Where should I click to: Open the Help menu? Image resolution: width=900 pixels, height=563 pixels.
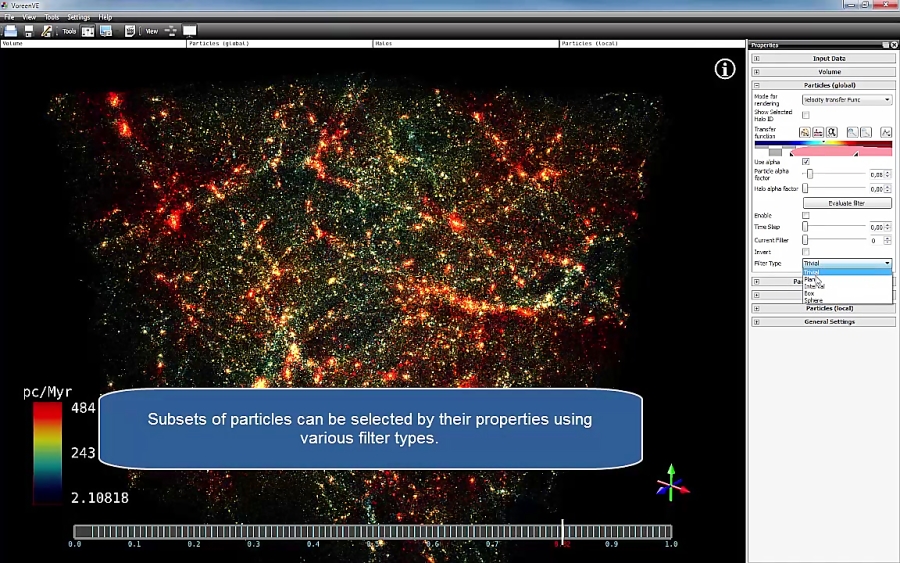[x=105, y=17]
